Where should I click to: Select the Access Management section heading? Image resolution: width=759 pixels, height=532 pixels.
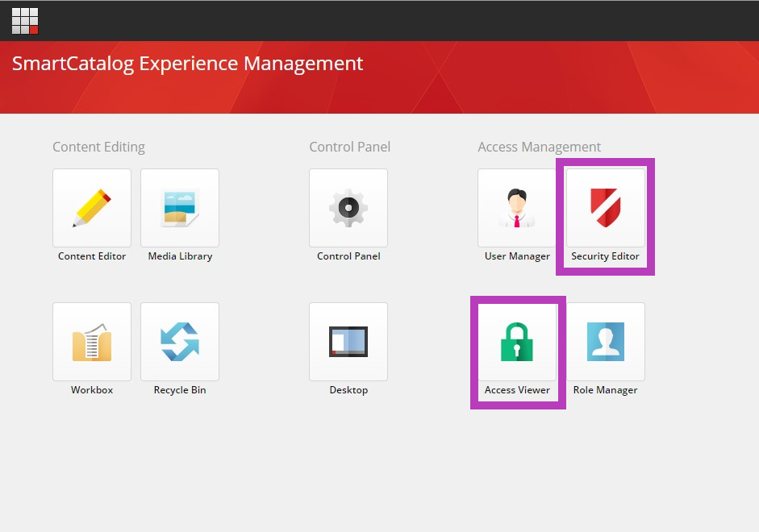pyautogui.click(x=540, y=147)
